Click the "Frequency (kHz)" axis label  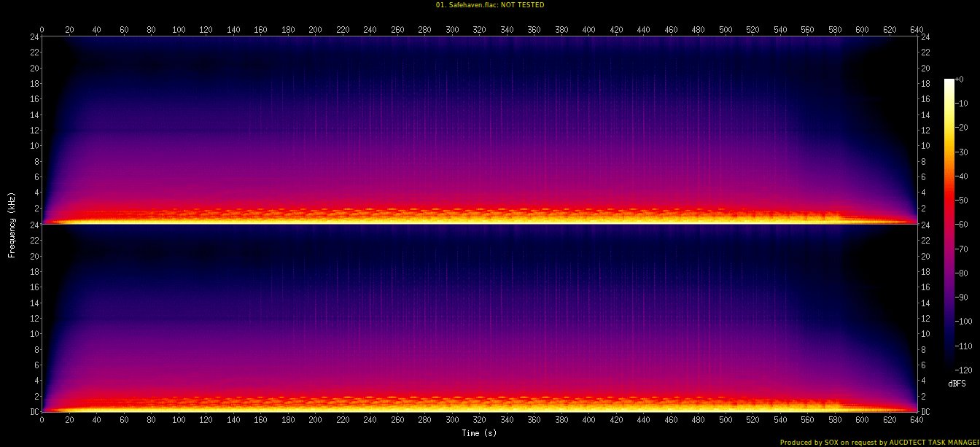(12, 224)
